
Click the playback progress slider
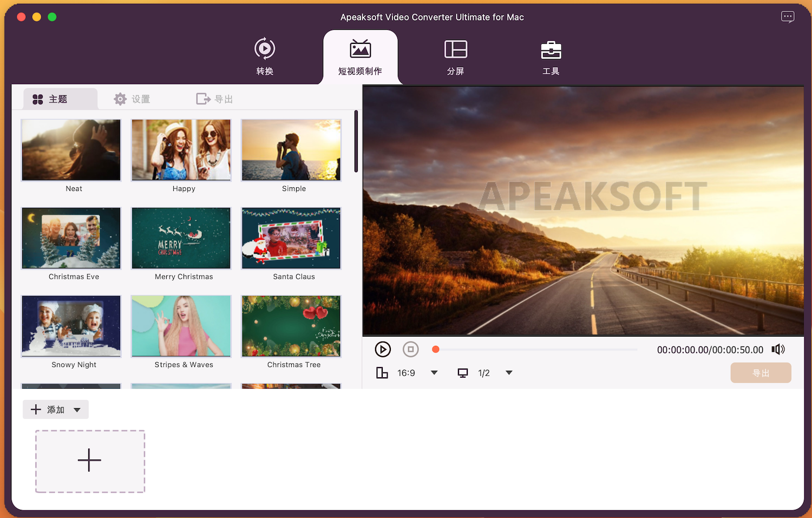[536, 350]
